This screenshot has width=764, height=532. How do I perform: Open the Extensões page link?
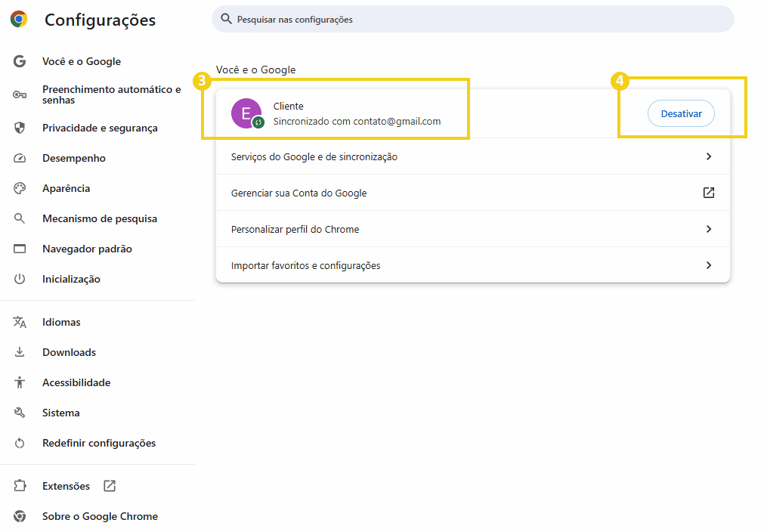coord(67,486)
